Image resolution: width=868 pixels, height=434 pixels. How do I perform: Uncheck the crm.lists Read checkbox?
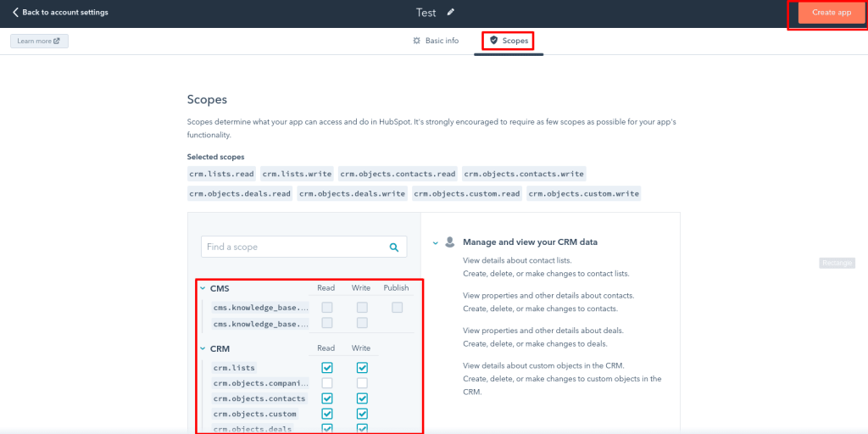tap(327, 368)
